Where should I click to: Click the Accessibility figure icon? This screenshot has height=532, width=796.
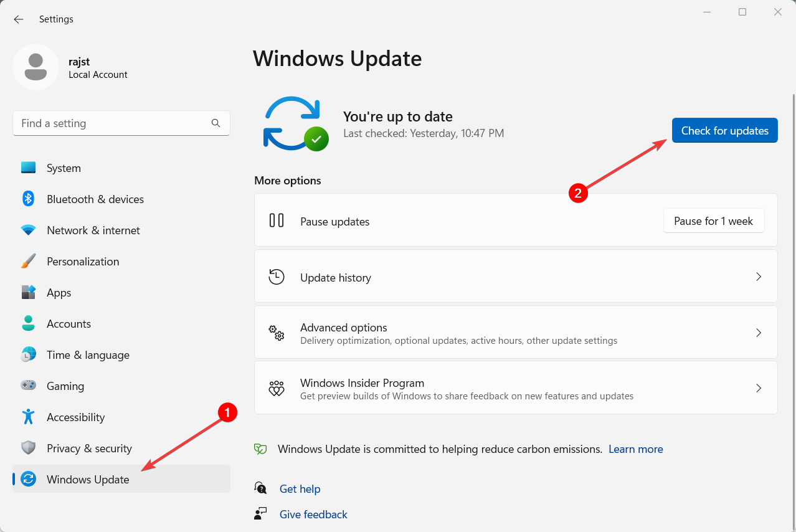(28, 417)
